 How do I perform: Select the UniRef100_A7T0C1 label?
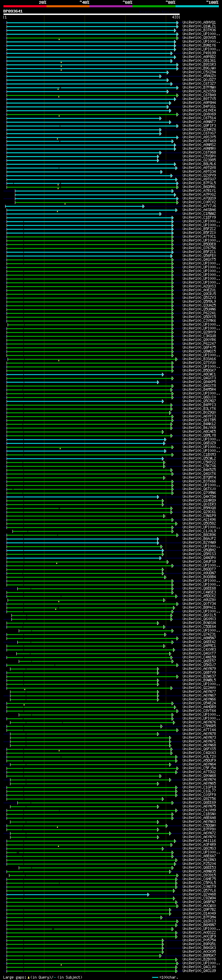click(x=199, y=236)
